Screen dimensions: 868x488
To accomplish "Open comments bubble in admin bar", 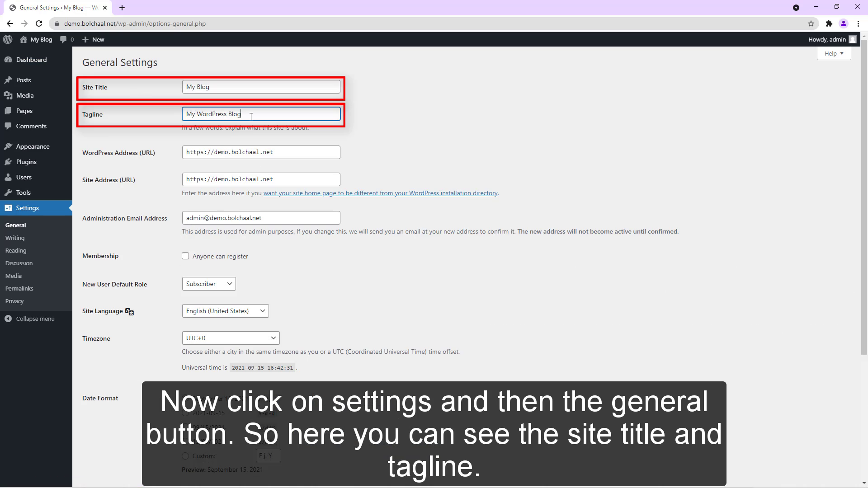I will [63, 39].
